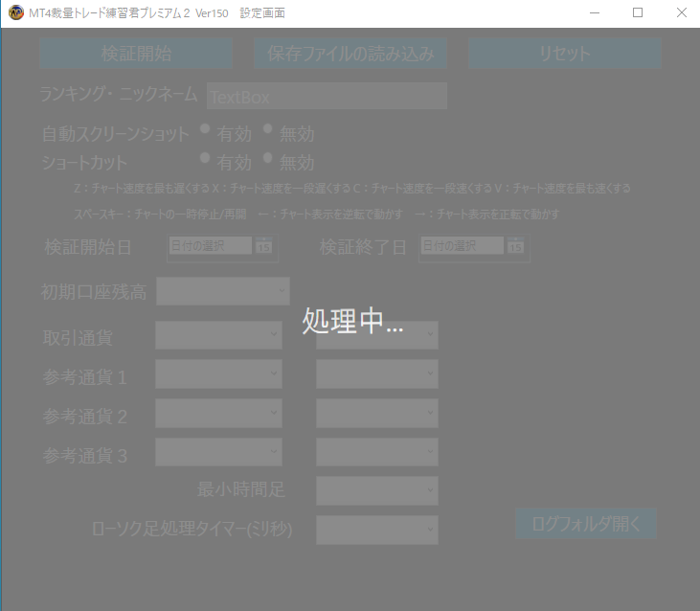
Task: Enable 自動スクリーンショット with the 有効 radio
Action: pos(205,129)
